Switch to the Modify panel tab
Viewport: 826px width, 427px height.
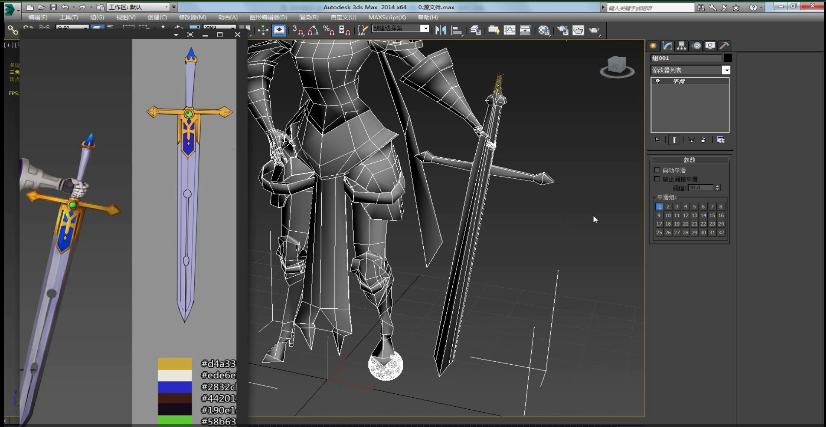pyautogui.click(x=667, y=46)
